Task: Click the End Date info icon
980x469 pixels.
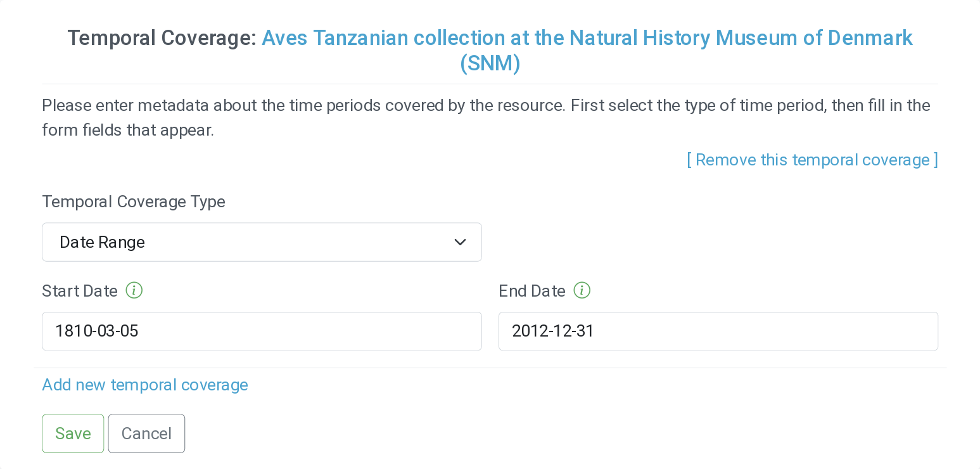Action: point(582,290)
